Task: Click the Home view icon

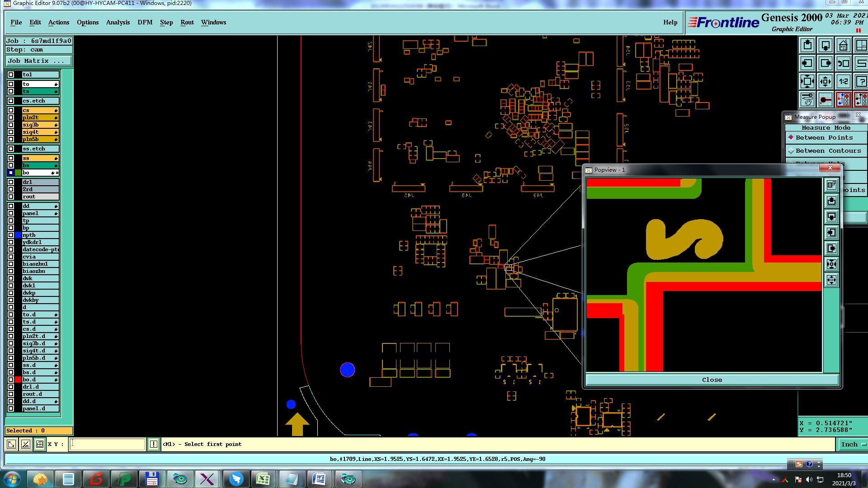Action: point(844,45)
